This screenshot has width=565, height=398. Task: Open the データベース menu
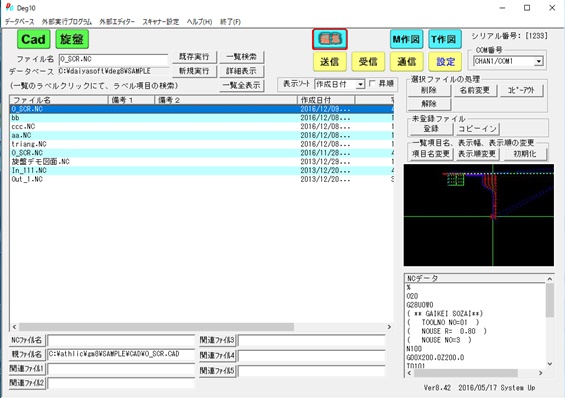point(19,22)
